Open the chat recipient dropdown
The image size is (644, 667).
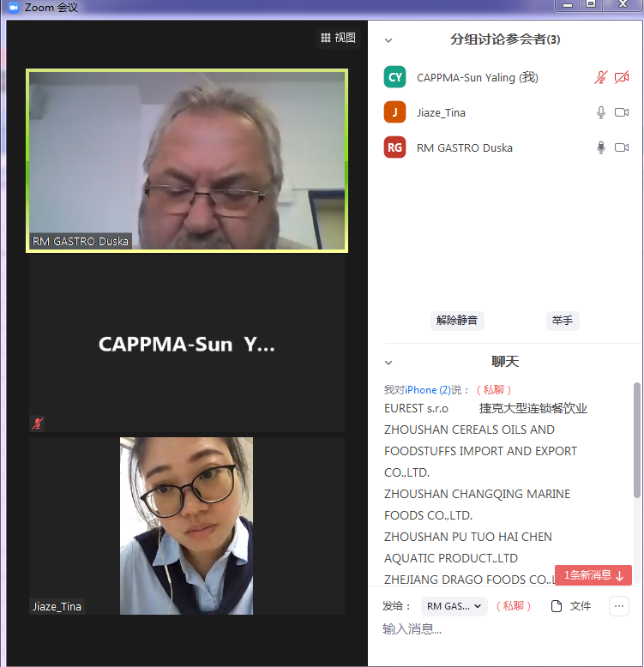454,606
